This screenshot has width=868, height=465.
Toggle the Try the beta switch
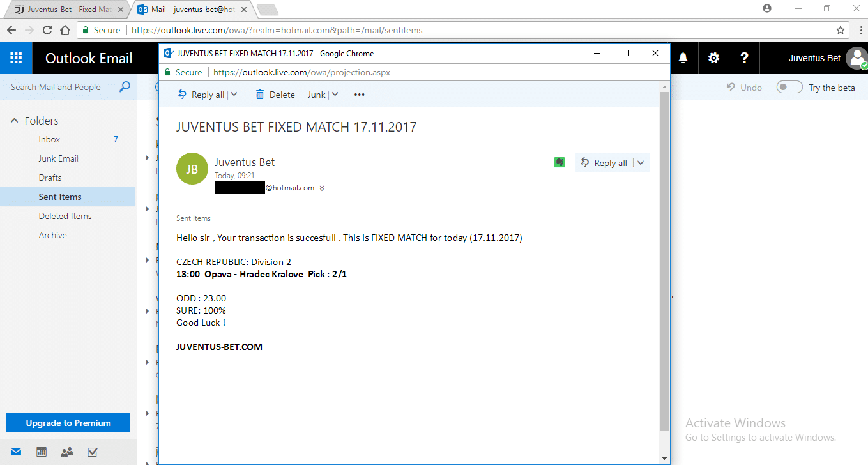point(789,88)
